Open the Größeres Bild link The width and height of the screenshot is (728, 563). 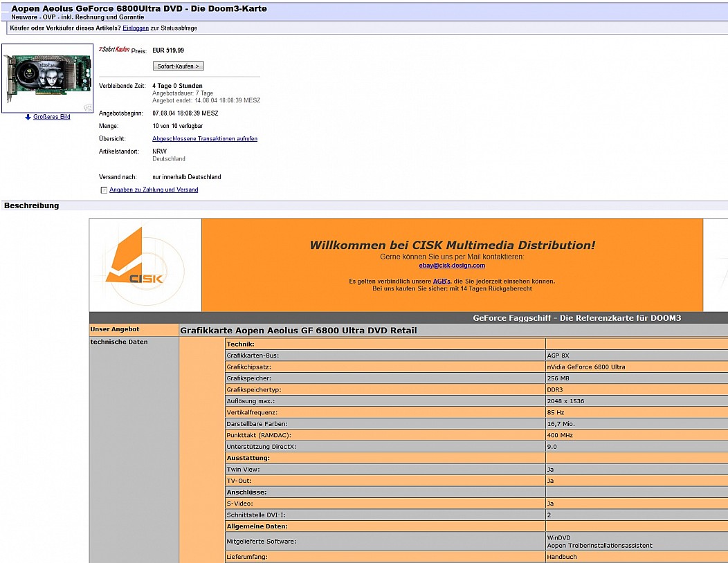[x=52, y=117]
